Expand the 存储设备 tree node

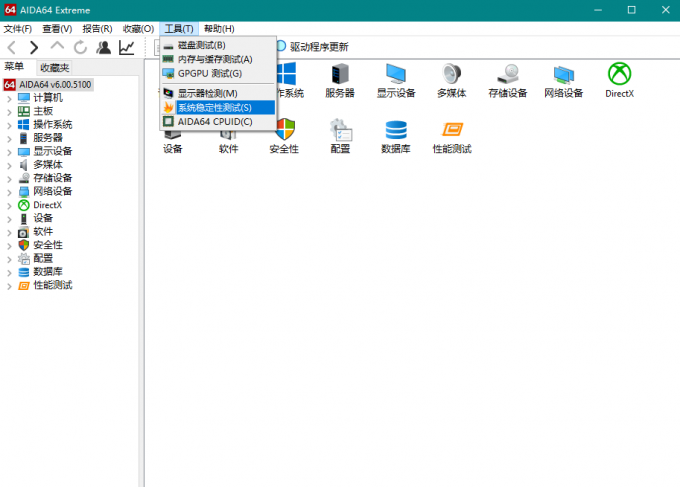[9, 179]
